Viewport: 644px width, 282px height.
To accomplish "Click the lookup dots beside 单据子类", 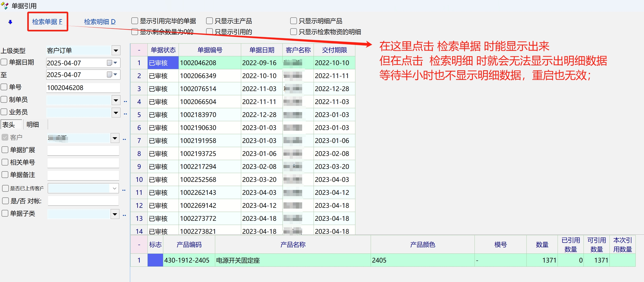I will pyautogui.click(x=124, y=215).
